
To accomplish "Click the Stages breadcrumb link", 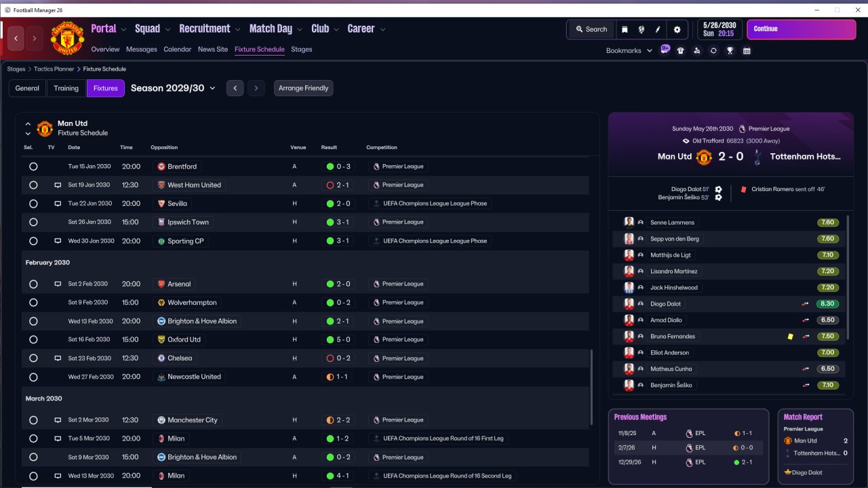I will pyautogui.click(x=16, y=69).
